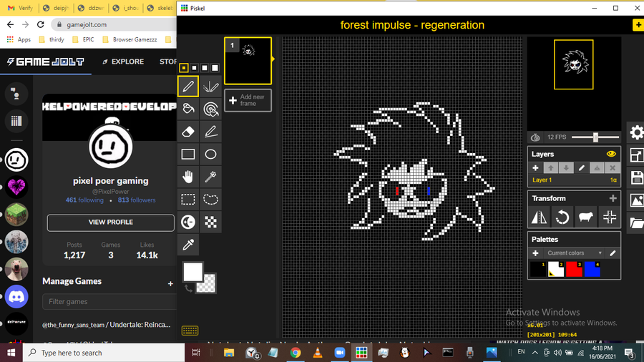The width and height of the screenshot is (644, 362).
Task: Select the paint all same-color pixels tool
Action: point(210,109)
